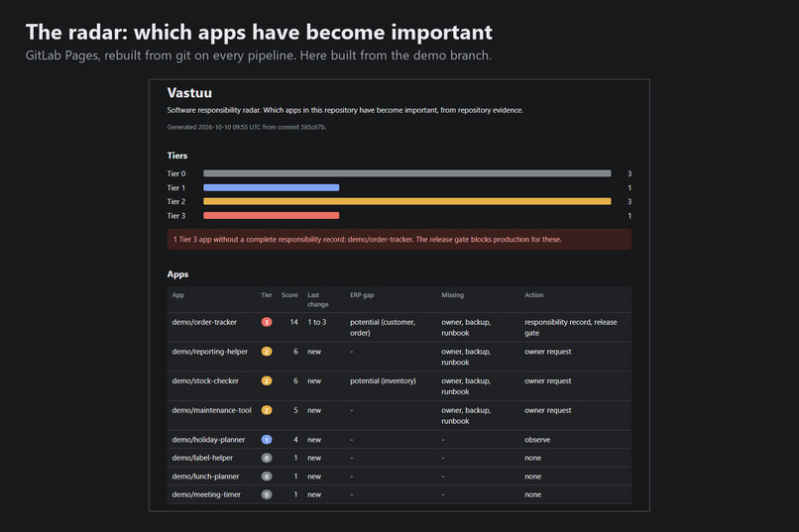Click the orange Tier 2 bar

[x=407, y=201]
